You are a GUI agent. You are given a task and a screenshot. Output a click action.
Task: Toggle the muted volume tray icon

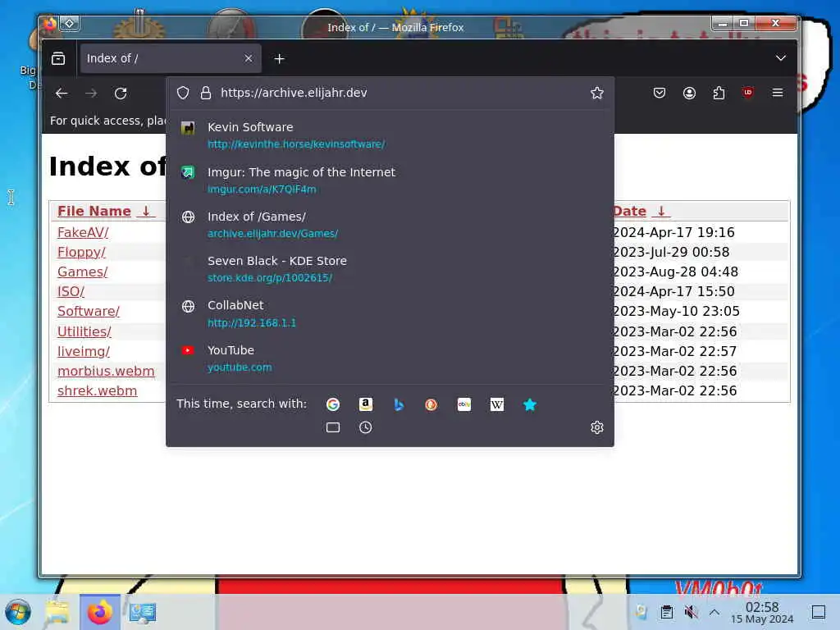(x=691, y=612)
